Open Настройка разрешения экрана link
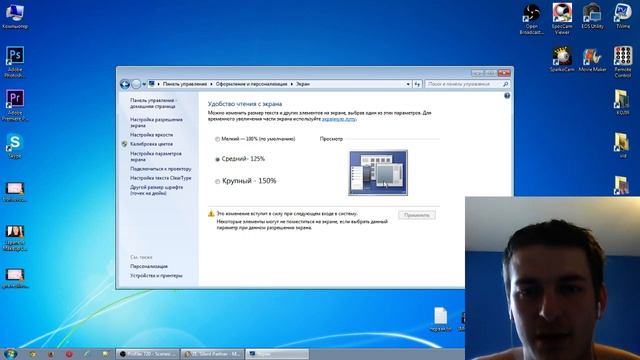 tap(156, 122)
